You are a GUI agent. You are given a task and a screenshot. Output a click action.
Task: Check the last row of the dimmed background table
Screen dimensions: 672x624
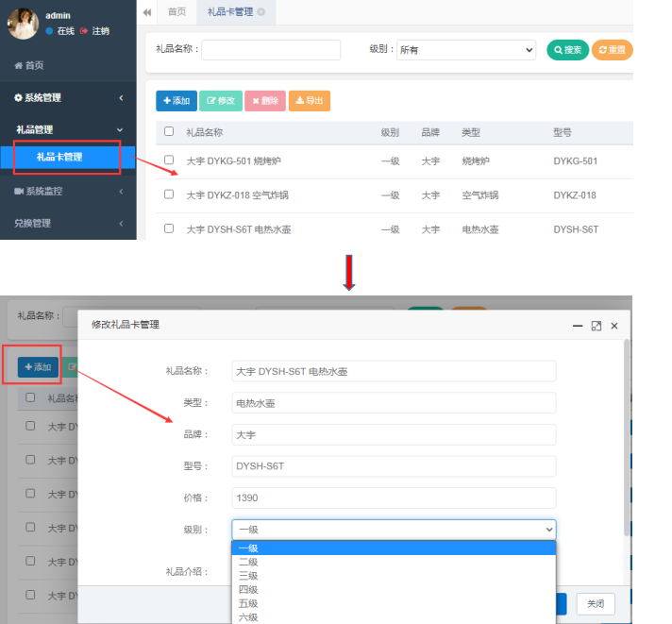pyautogui.click(x=30, y=595)
